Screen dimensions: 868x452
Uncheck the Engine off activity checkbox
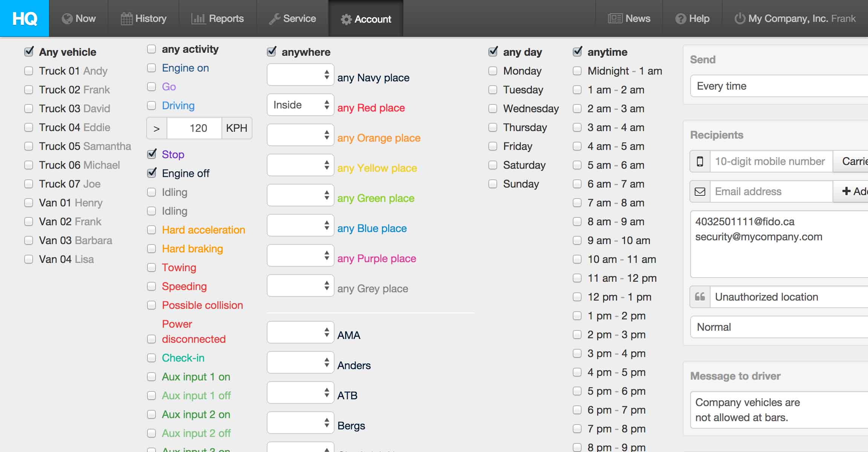coord(152,173)
